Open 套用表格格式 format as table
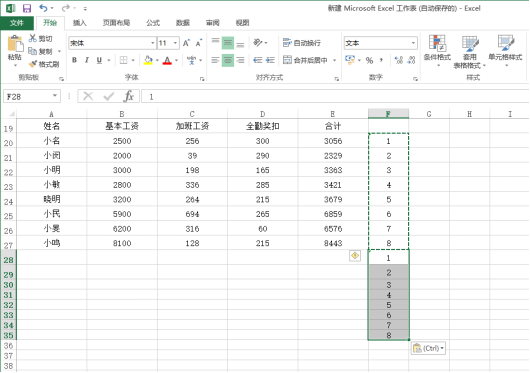 [469, 52]
